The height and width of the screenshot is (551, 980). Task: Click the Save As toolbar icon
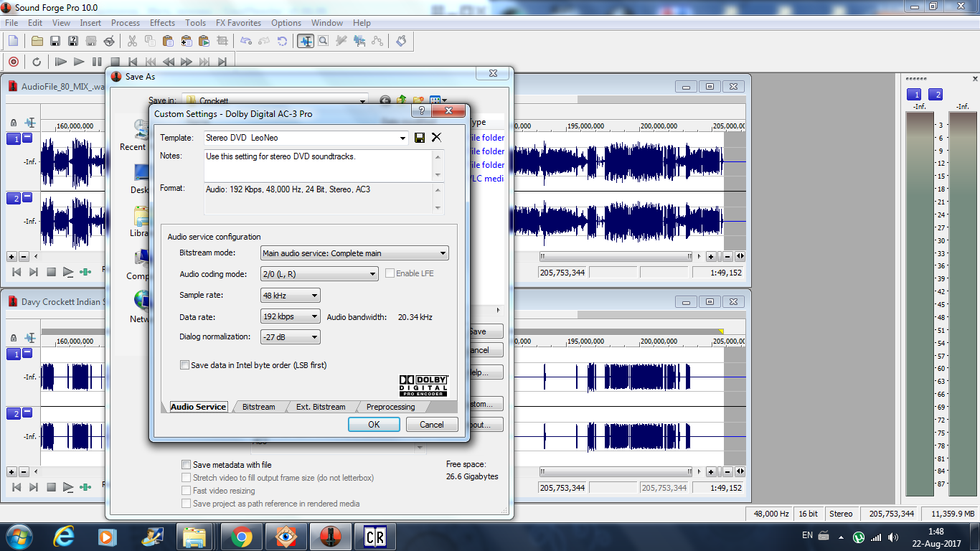pos(73,41)
